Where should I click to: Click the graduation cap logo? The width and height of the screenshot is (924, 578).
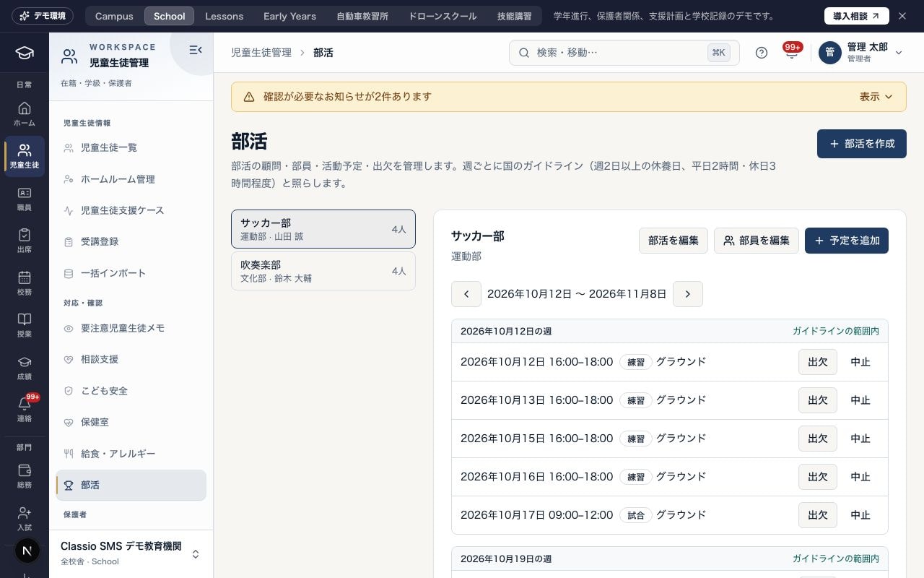[25, 53]
